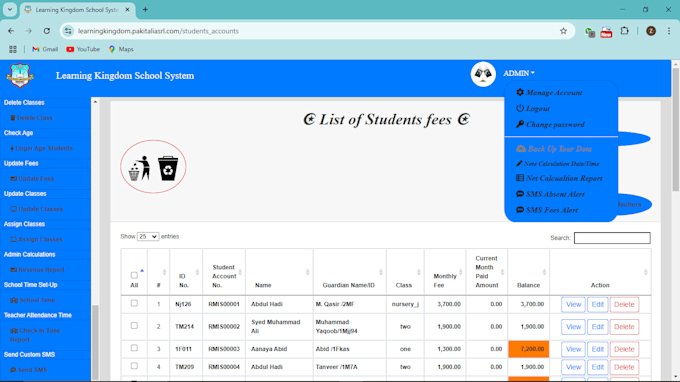Image resolution: width=680 pixels, height=382 pixels.
Task: Click chat icon beside SMS Fees Alert
Action: pyautogui.click(x=520, y=210)
